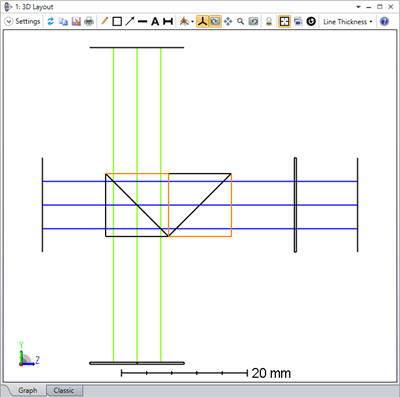Select the text annotation A tool
Screen dimensions: 400x397
[x=155, y=22]
